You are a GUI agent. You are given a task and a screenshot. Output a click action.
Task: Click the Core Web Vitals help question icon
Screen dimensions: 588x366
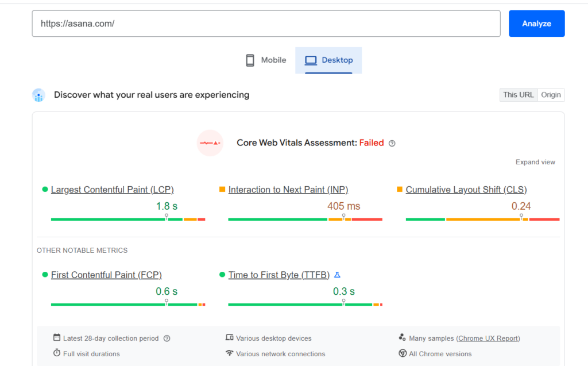point(392,143)
